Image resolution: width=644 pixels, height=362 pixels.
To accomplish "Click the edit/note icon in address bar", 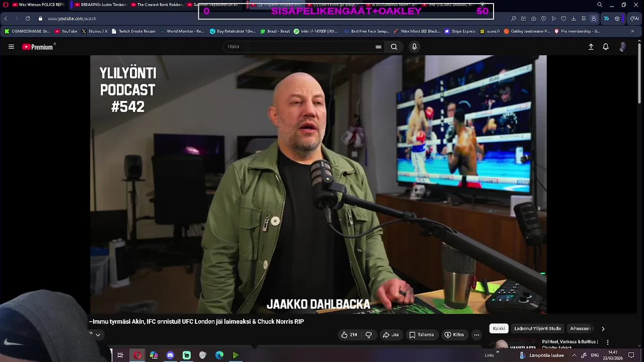I will click(523, 19).
